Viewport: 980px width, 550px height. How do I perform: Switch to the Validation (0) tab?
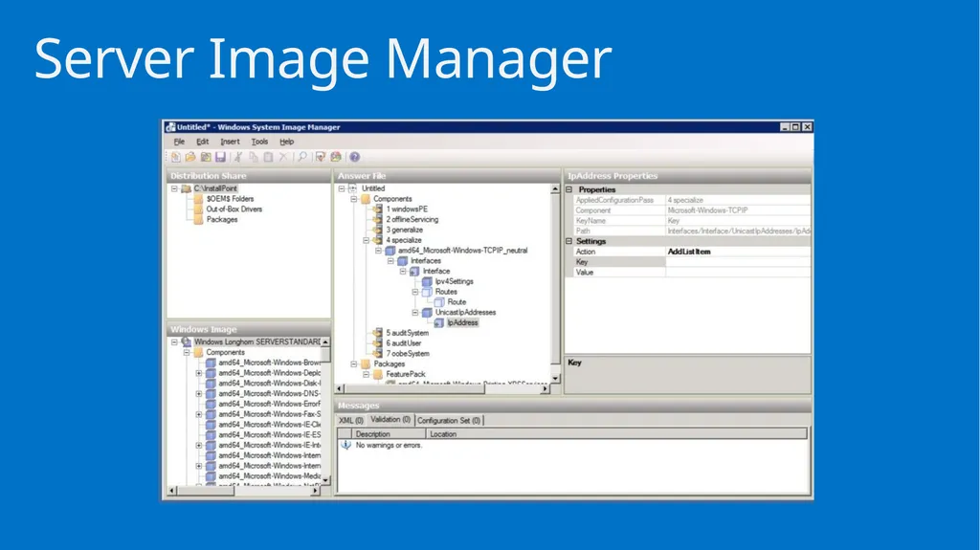click(390, 419)
